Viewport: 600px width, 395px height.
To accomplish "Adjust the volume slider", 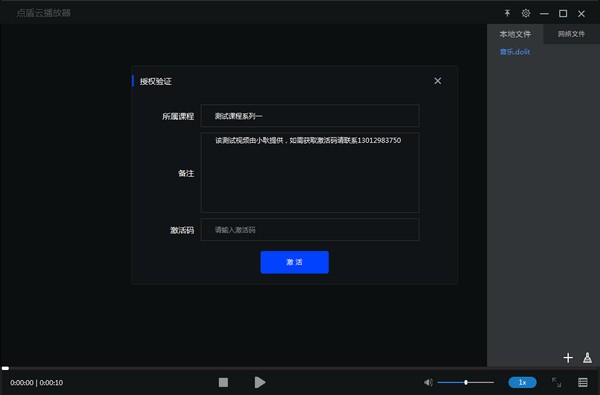I will point(465,382).
